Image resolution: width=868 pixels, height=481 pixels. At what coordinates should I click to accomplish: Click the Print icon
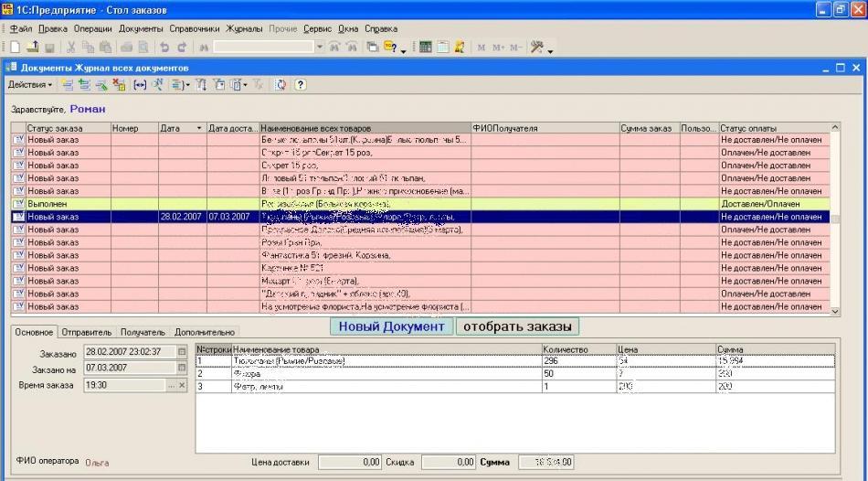[126, 48]
